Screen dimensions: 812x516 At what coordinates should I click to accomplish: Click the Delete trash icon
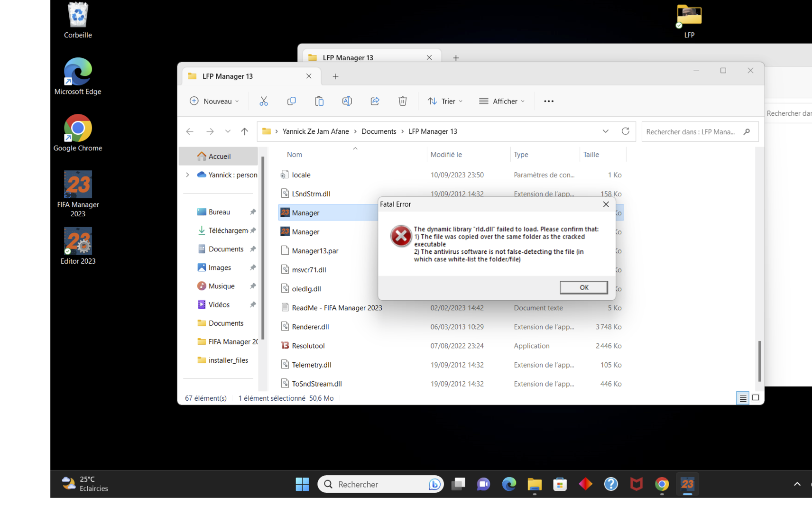(403, 101)
